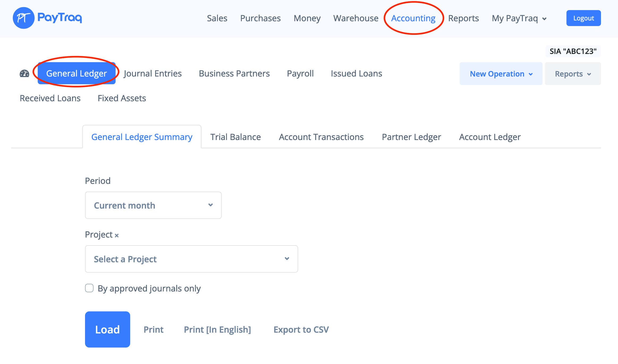618x364 pixels.
Task: Select the Partner Ledger tab
Action: (x=411, y=137)
